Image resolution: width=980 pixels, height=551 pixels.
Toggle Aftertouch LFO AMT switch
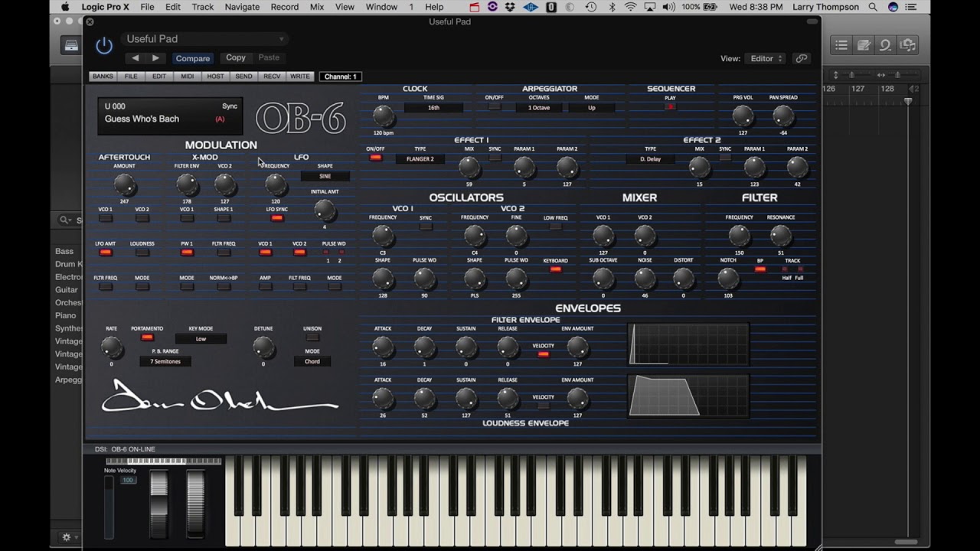coord(106,253)
